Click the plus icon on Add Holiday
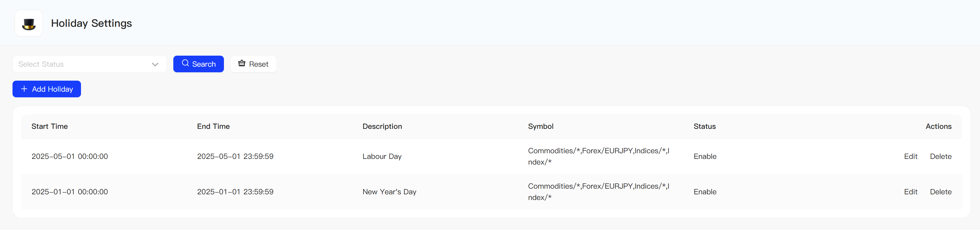Screen dimensions: 980x230 [24, 89]
